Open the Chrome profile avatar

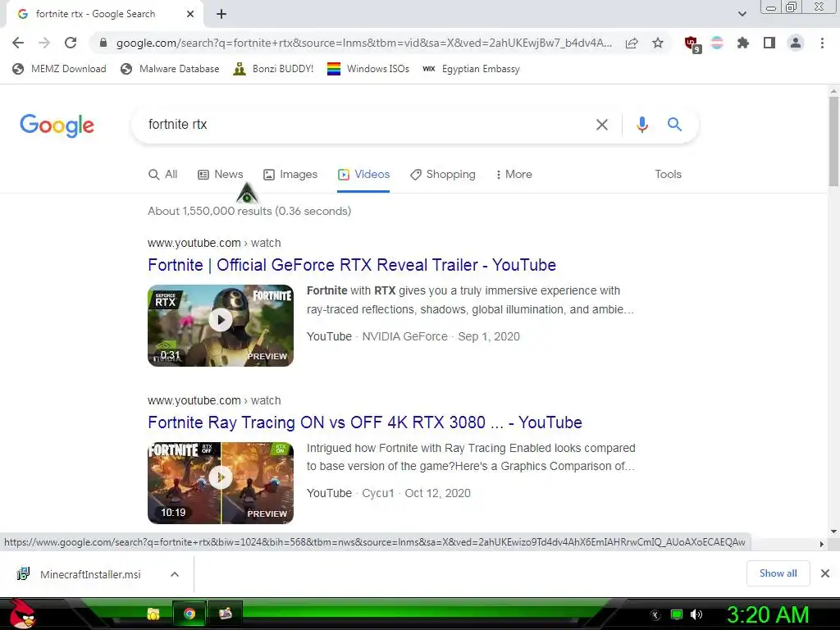coord(796,43)
